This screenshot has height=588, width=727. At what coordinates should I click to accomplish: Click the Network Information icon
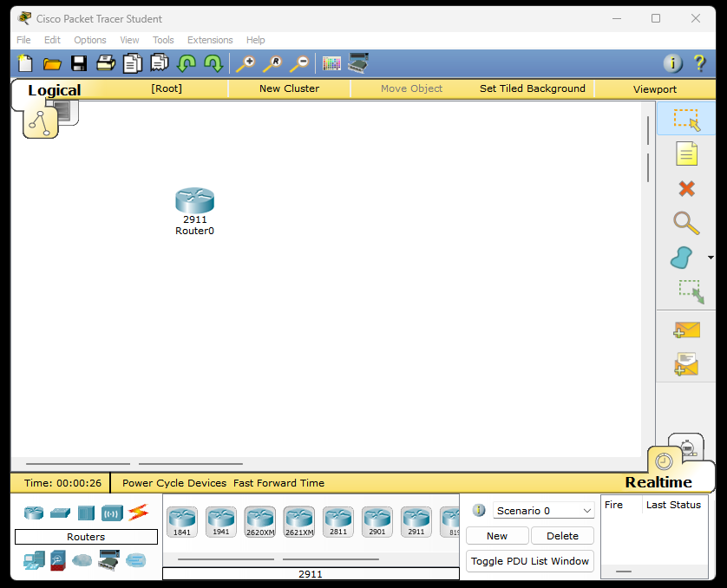(672, 63)
